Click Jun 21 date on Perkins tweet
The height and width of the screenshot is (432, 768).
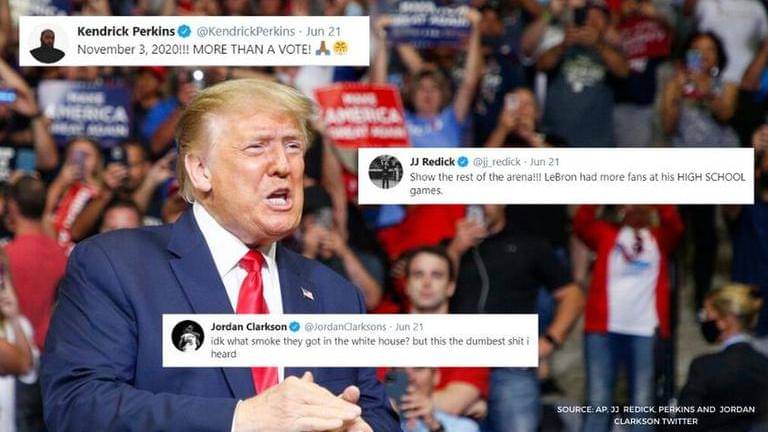point(323,31)
